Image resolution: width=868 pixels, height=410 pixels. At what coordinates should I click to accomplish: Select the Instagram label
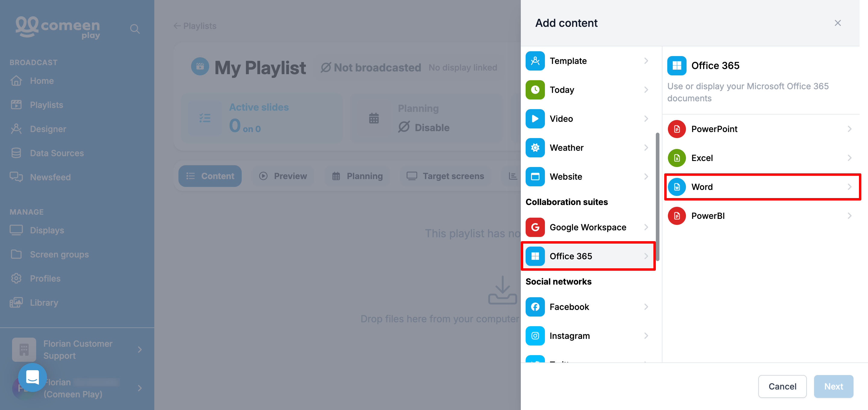click(569, 336)
